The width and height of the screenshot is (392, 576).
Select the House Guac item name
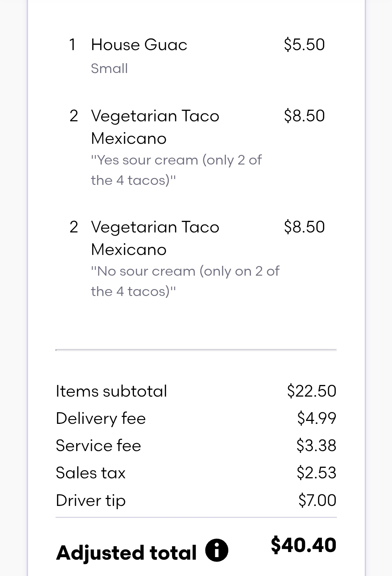point(139,45)
